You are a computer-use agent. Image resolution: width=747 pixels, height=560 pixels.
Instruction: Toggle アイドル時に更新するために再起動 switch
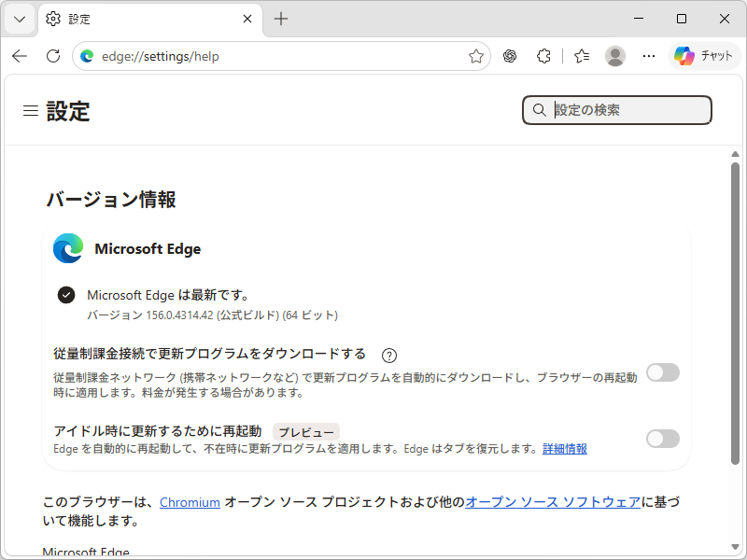pyautogui.click(x=663, y=439)
